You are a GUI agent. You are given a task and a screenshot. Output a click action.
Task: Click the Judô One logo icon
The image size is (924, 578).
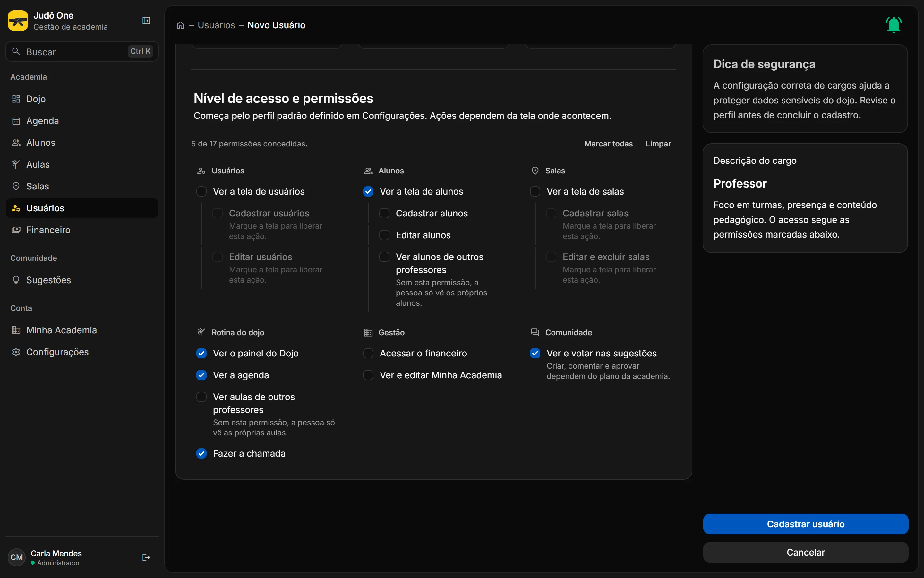[x=18, y=21]
